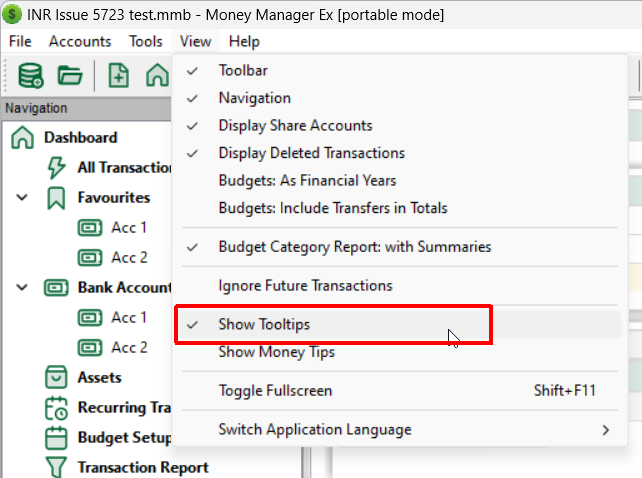Click the Transaction Report funnel icon
The width and height of the screenshot is (642, 478).
[56, 467]
